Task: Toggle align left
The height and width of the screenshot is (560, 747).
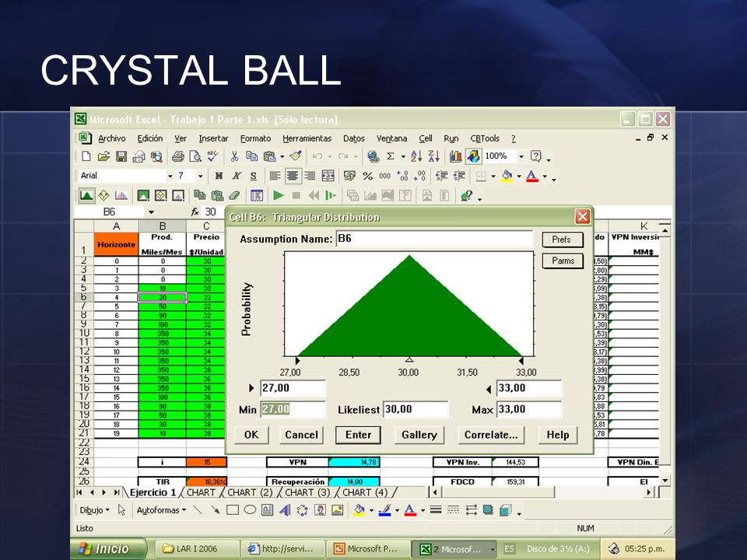Action: click(275, 176)
